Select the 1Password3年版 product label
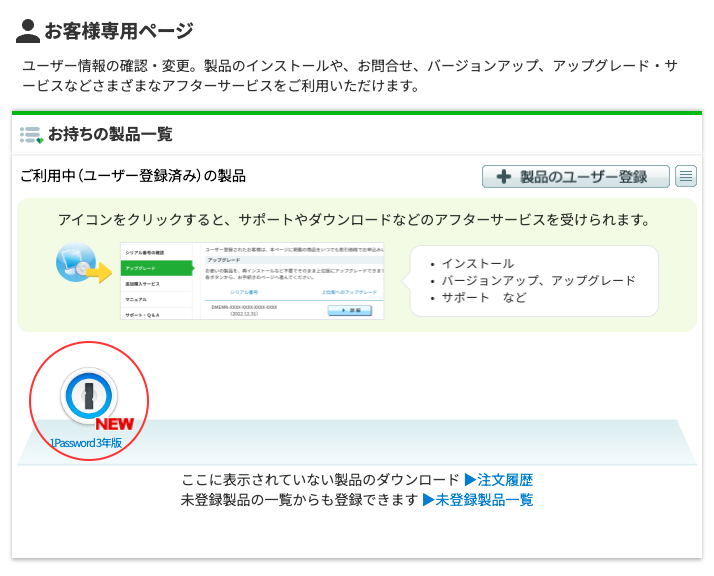Screen dimensions: 714x576 pyautogui.click(x=86, y=443)
